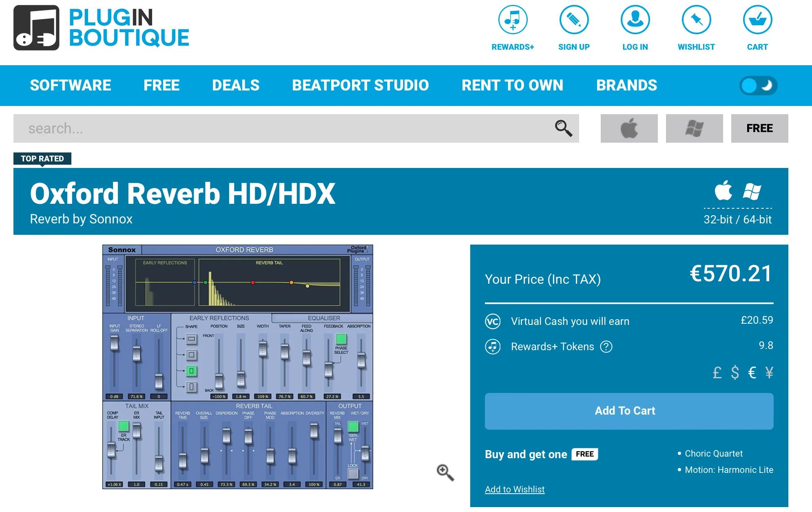Toggle the FREE filter button
Image resolution: width=812 pixels, height=512 pixels.
pyautogui.click(x=759, y=128)
